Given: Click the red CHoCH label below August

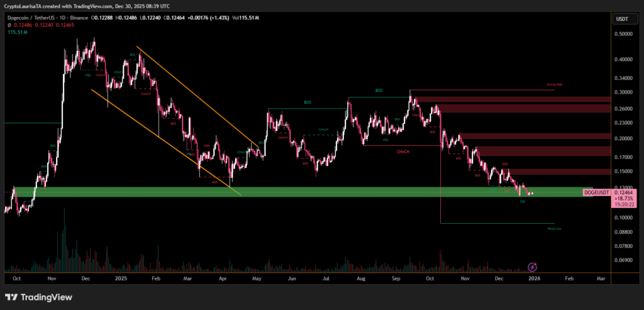Looking at the screenshot, I should pyautogui.click(x=404, y=152).
